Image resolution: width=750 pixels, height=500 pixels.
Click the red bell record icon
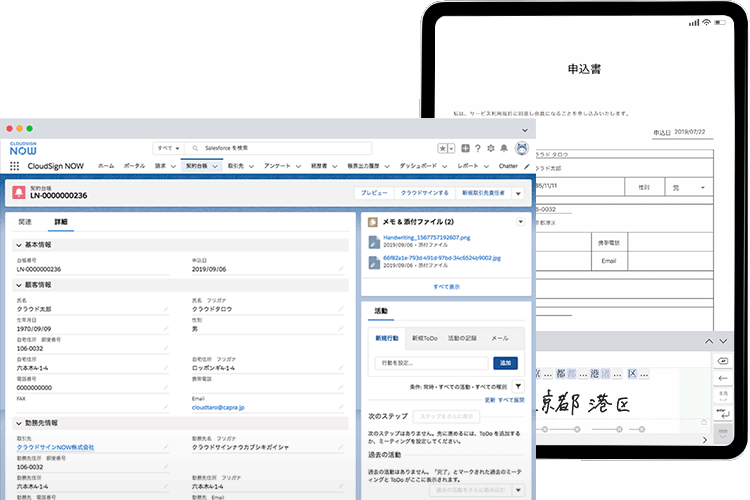pyautogui.click(x=19, y=192)
